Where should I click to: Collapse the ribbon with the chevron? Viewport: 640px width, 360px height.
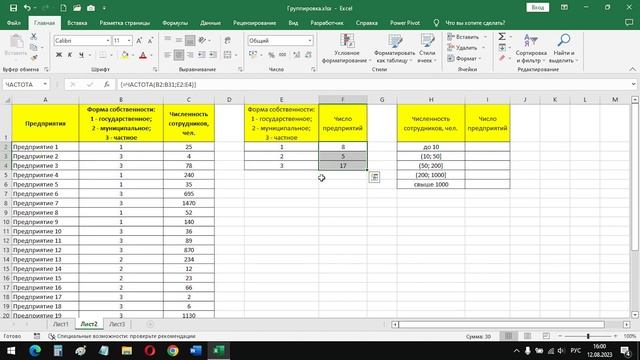coord(632,69)
